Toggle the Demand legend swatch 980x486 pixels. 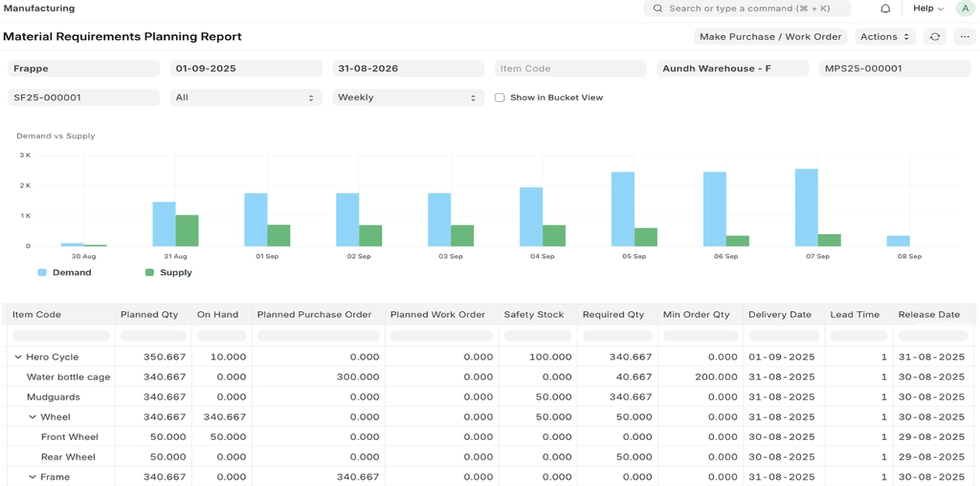coord(43,273)
